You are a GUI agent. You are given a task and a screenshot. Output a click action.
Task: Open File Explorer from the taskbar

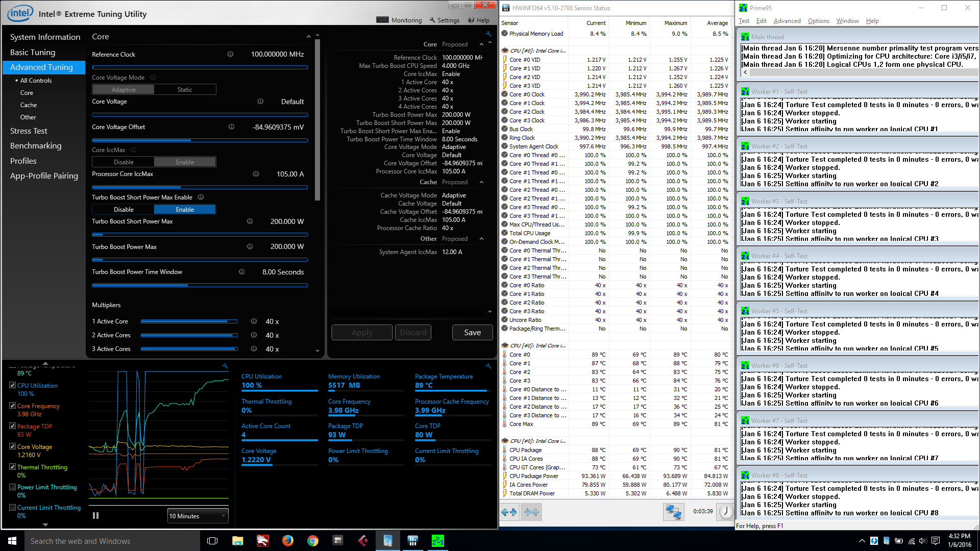[238, 541]
